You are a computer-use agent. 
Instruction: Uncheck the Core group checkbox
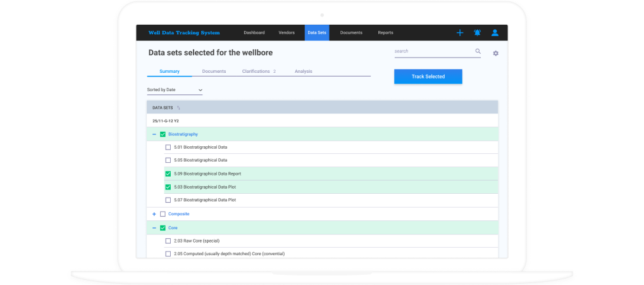click(163, 228)
